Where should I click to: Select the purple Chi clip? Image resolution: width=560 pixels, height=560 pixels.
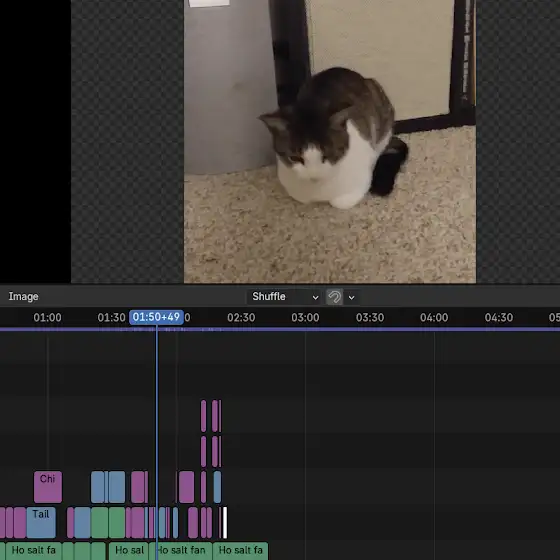pos(48,487)
